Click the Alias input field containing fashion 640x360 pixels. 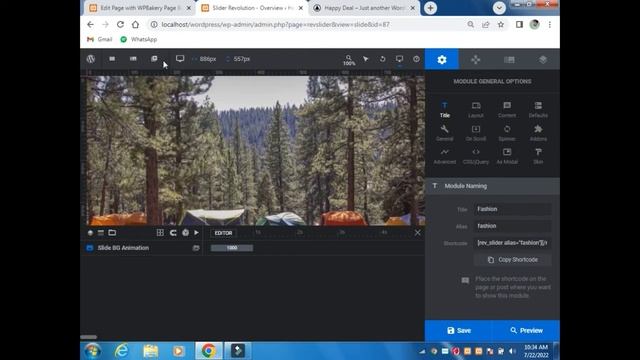513,226
